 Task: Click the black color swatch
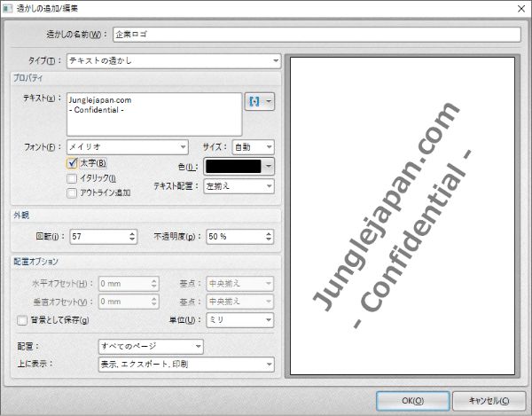(x=233, y=166)
